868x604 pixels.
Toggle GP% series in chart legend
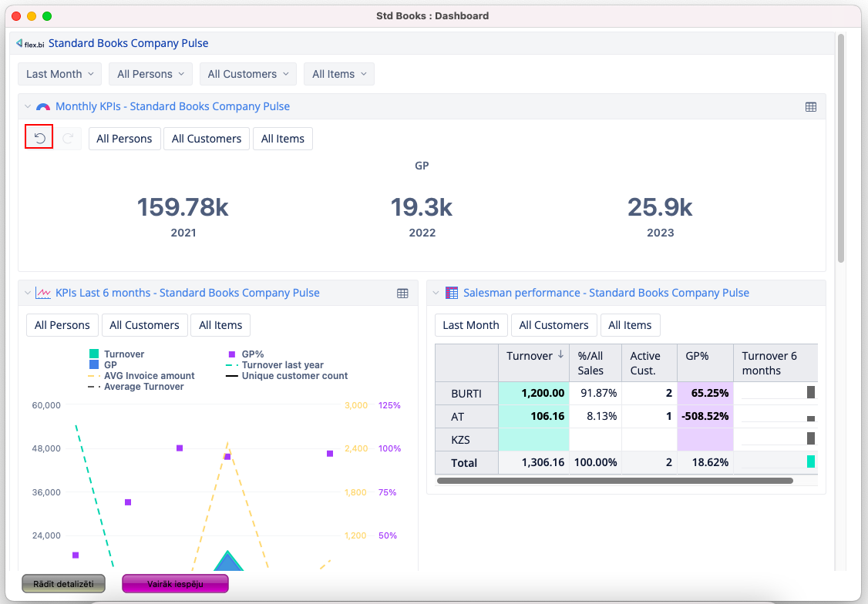pos(252,354)
